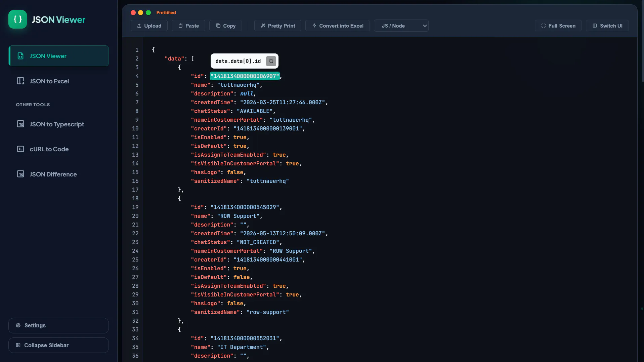Click the isDefault false value on line 27

pyautogui.click(x=242, y=277)
